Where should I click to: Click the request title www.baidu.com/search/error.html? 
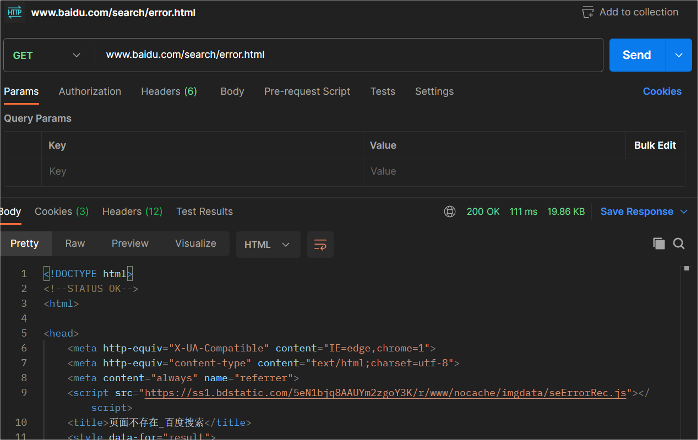(x=113, y=12)
